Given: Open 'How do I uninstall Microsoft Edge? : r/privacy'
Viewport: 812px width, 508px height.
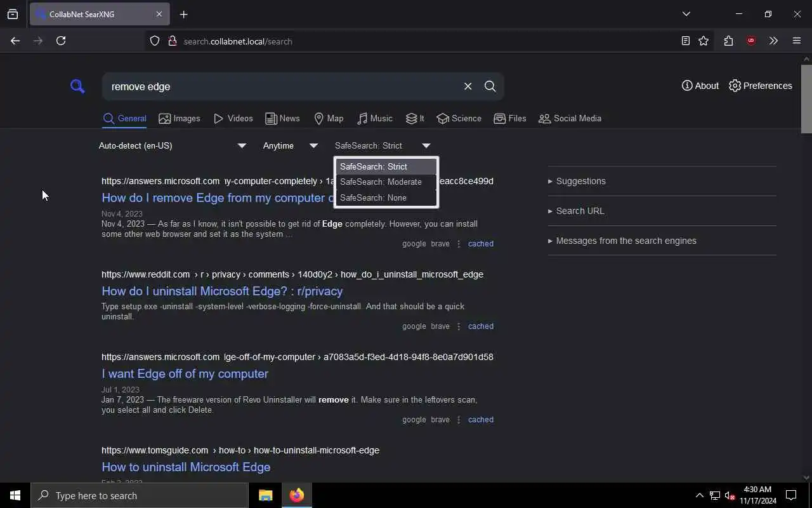Looking at the screenshot, I should (222, 291).
